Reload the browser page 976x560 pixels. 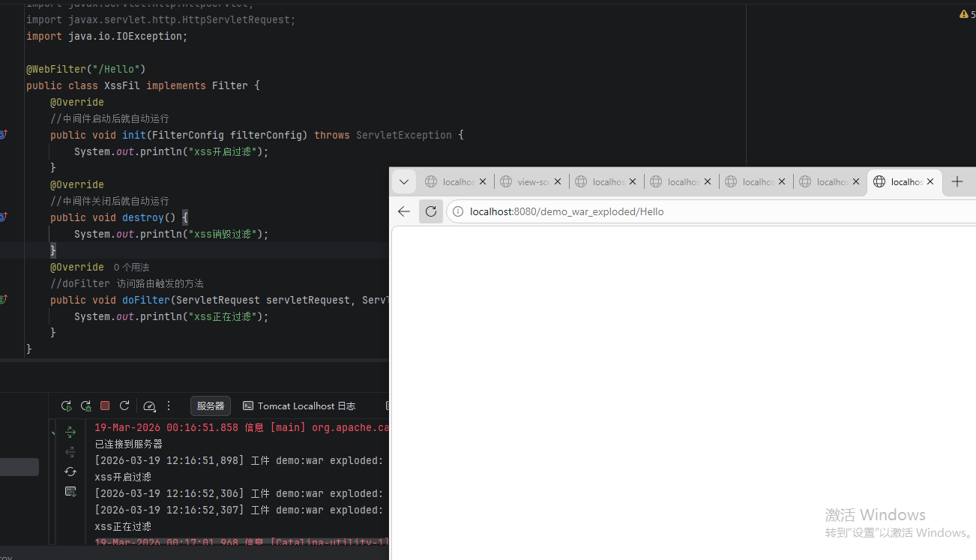431,211
